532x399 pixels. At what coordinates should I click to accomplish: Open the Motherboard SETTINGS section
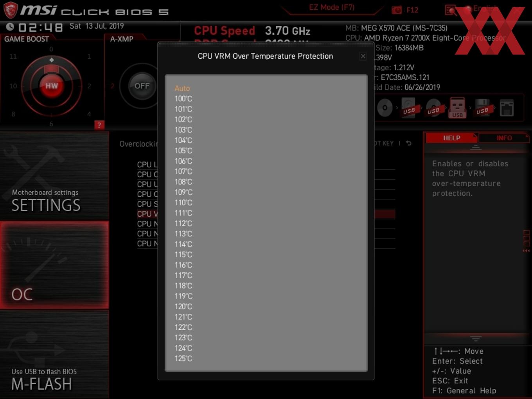[x=54, y=176]
